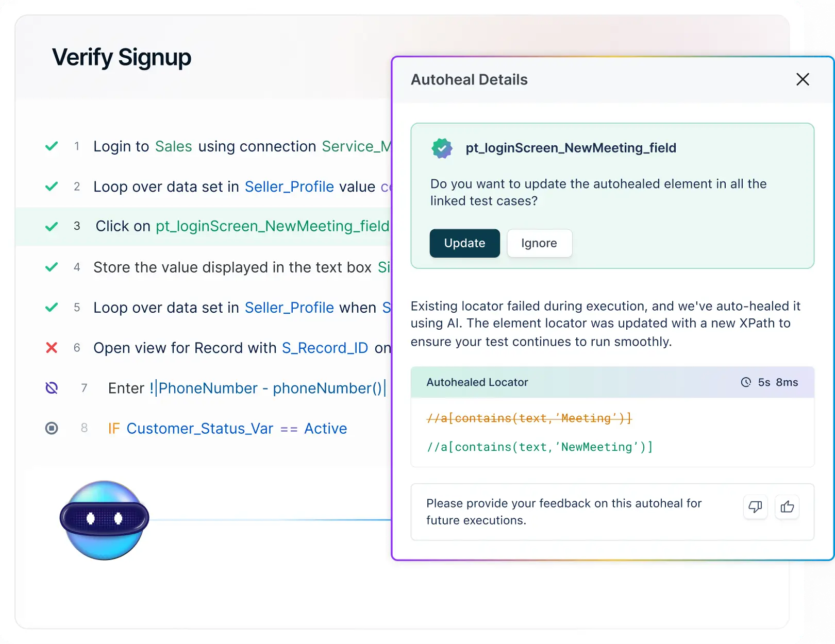Click the clock icon showing execution time

tap(746, 382)
